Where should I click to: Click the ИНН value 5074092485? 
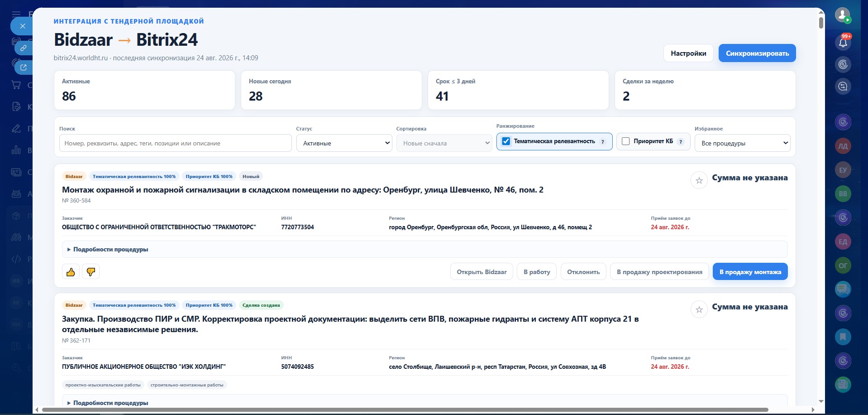coord(297,367)
